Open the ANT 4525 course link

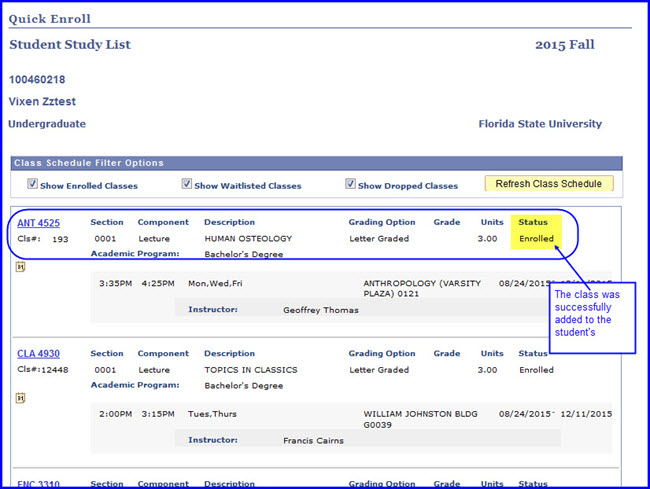pyautogui.click(x=39, y=223)
